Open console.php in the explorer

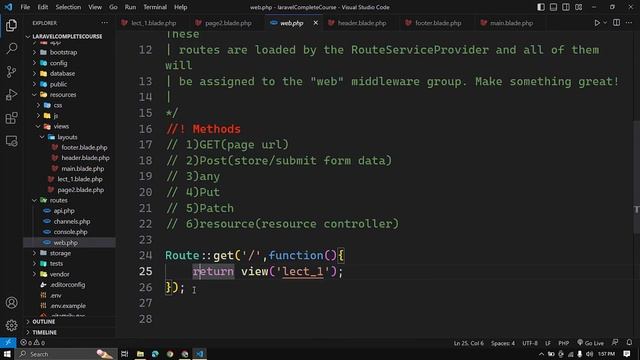[x=70, y=232]
